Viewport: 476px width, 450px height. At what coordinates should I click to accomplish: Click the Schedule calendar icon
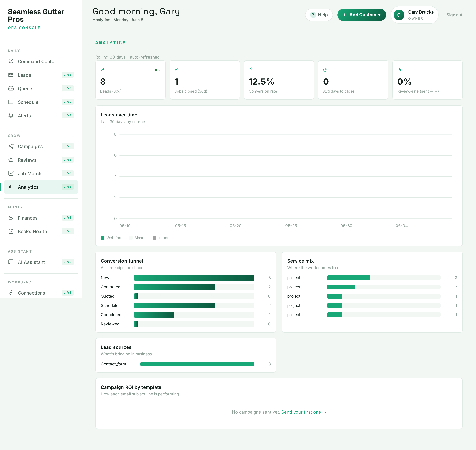click(11, 102)
